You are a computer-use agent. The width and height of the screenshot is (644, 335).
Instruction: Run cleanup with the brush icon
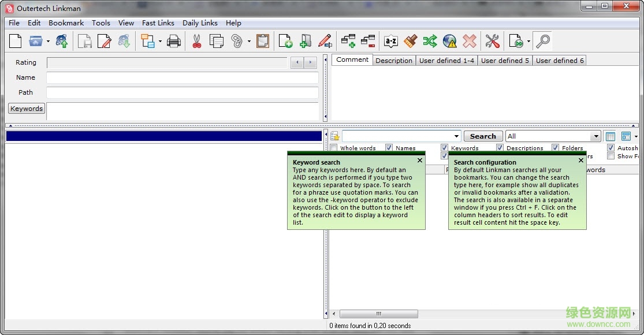click(410, 41)
